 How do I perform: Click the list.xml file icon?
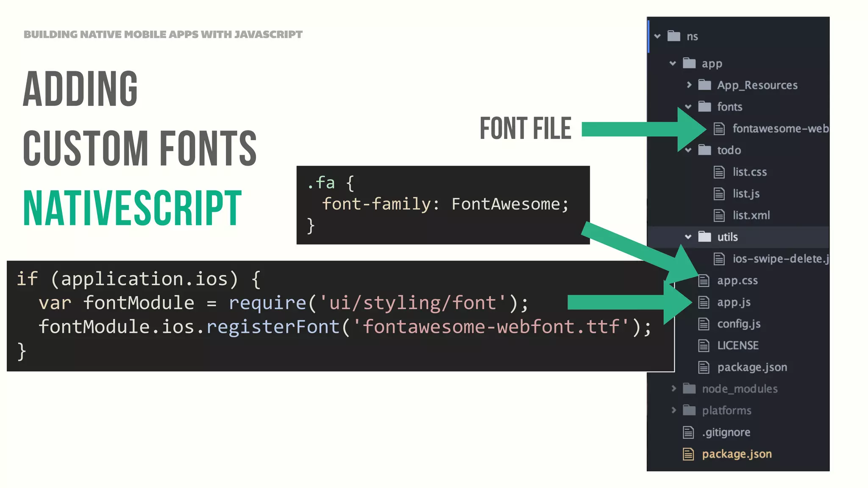coord(719,215)
